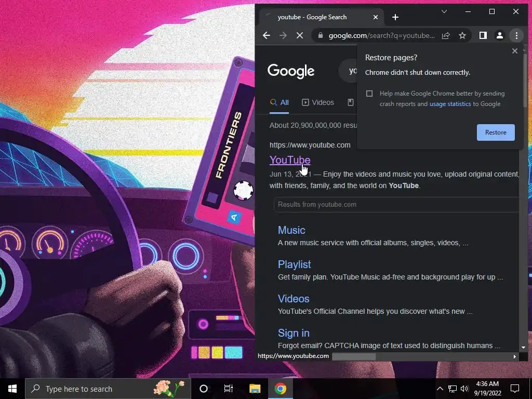Open the Chrome profile avatar icon
This screenshot has height=399, width=532.
click(x=499, y=35)
